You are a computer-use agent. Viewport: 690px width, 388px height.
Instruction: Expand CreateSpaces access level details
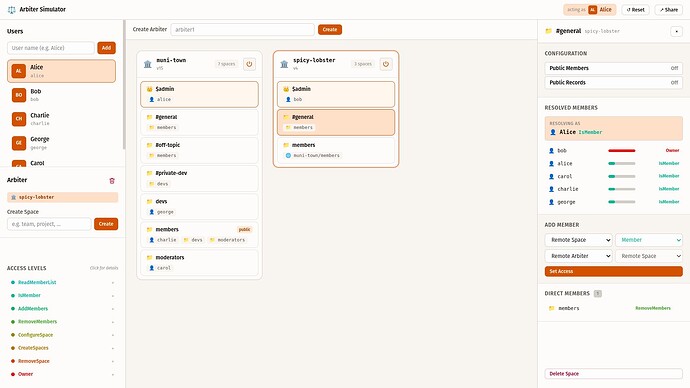pos(62,348)
